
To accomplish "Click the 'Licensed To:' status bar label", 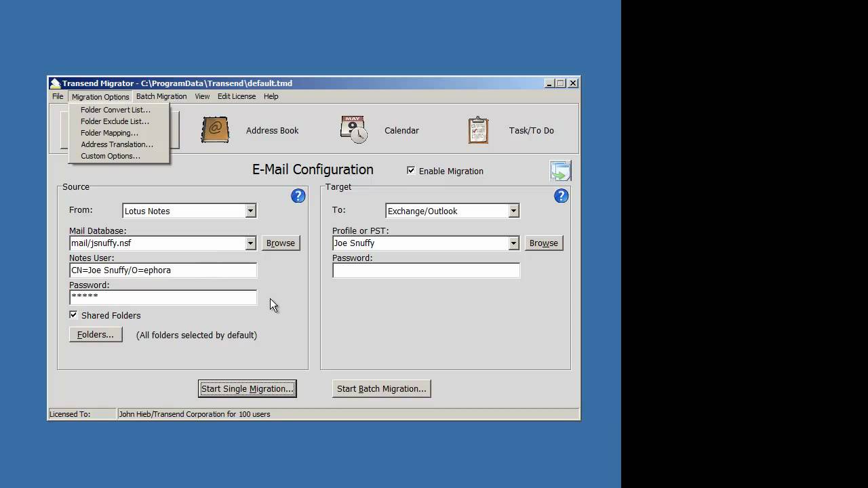I will pos(70,414).
